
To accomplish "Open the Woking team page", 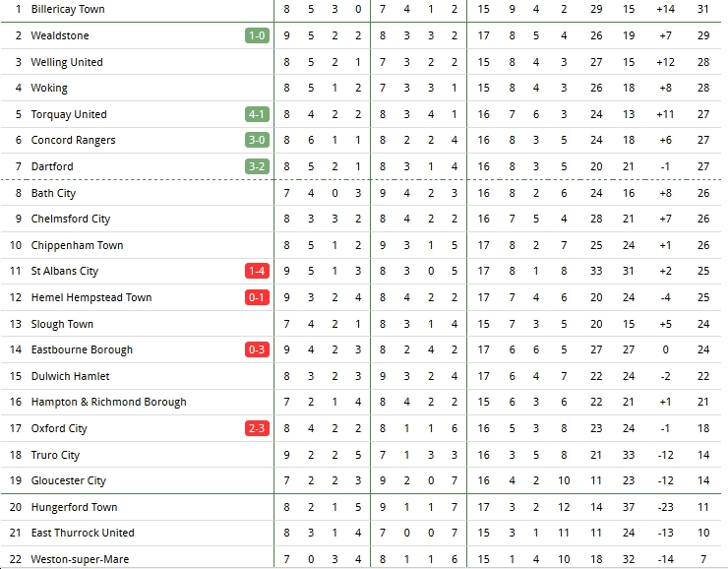I will pos(49,89).
